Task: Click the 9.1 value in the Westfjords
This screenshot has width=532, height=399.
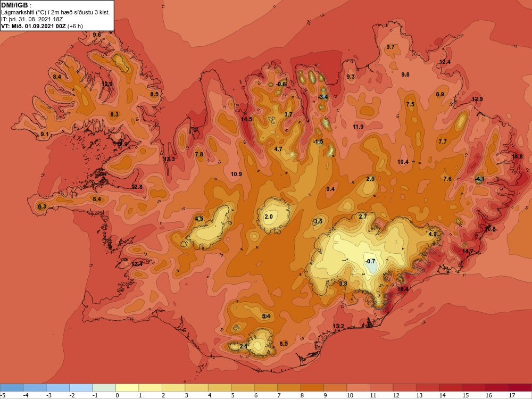Action: click(45, 134)
